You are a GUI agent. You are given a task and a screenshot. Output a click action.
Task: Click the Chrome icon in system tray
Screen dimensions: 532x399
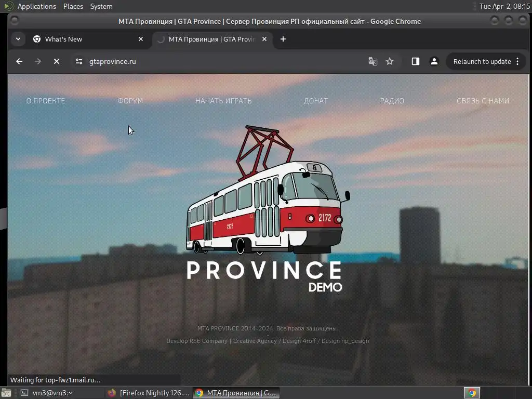[472, 393]
